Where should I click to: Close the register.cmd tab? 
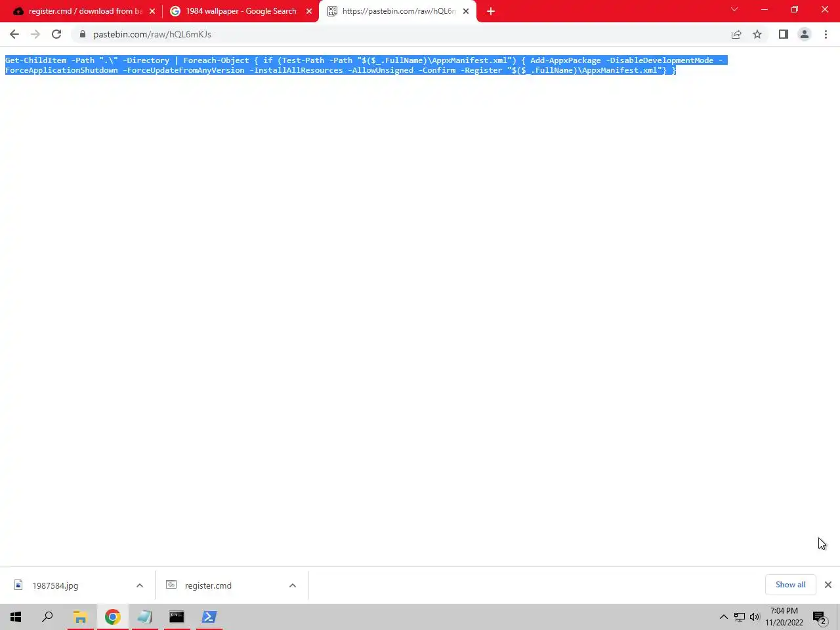152,11
